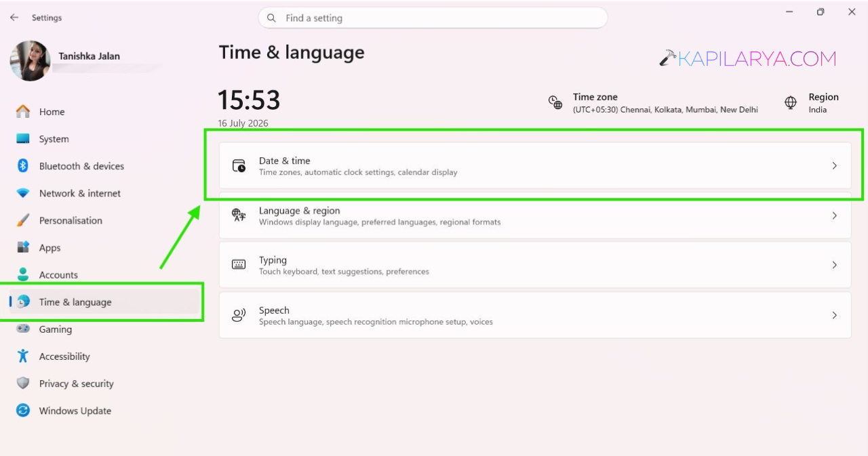Open the Apps label
Image resolution: width=868 pixels, height=456 pixels.
click(x=50, y=248)
